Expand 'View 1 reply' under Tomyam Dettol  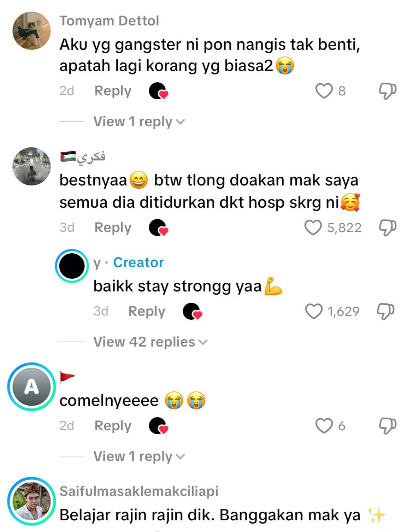click(x=139, y=122)
